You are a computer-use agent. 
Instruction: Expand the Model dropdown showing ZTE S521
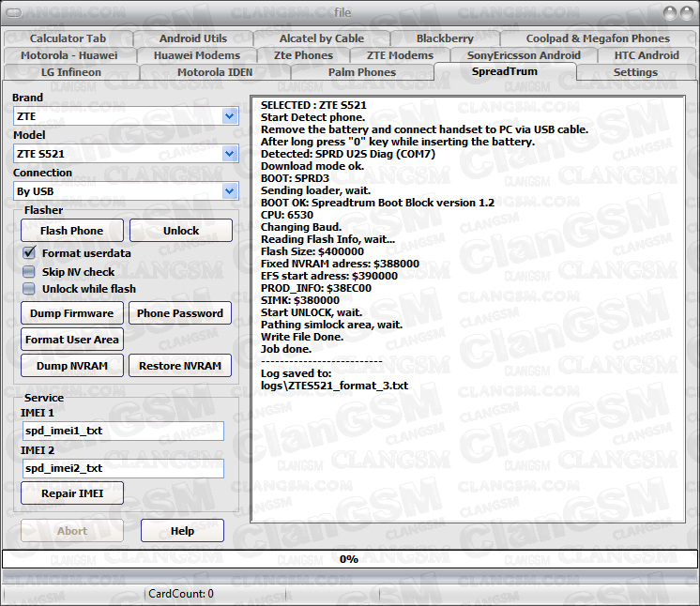(x=229, y=154)
